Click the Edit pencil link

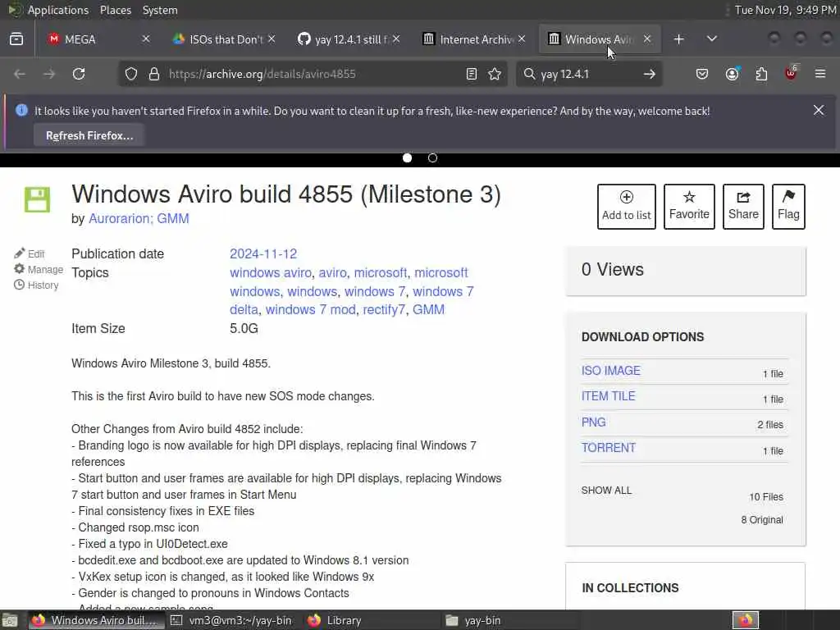point(30,253)
